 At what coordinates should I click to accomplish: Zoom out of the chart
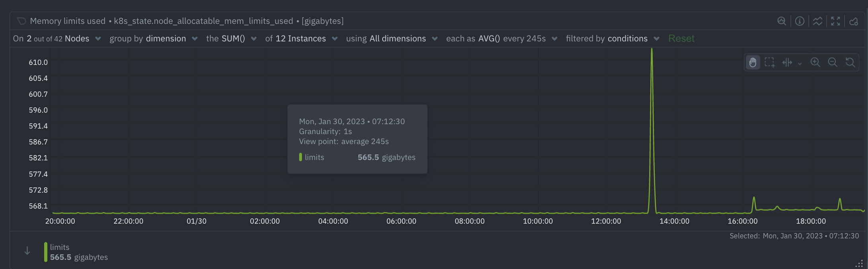(833, 62)
